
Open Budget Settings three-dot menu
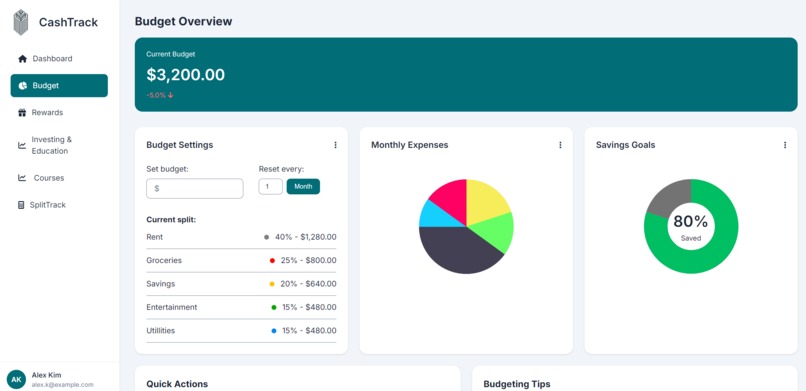(335, 145)
